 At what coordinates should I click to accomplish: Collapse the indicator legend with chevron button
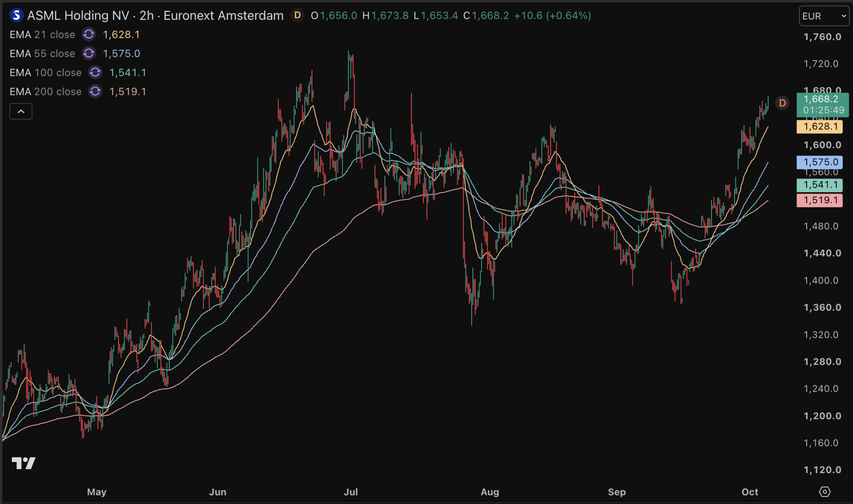click(x=21, y=111)
